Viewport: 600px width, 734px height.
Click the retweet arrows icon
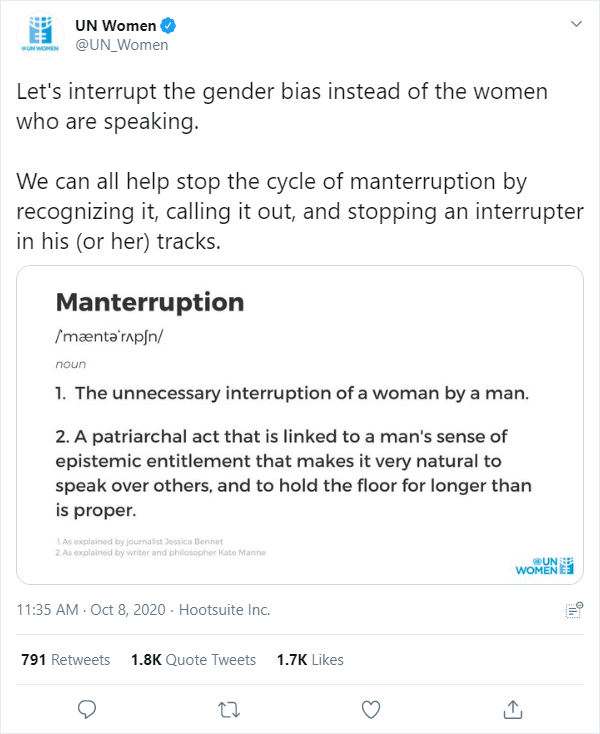pos(229,710)
